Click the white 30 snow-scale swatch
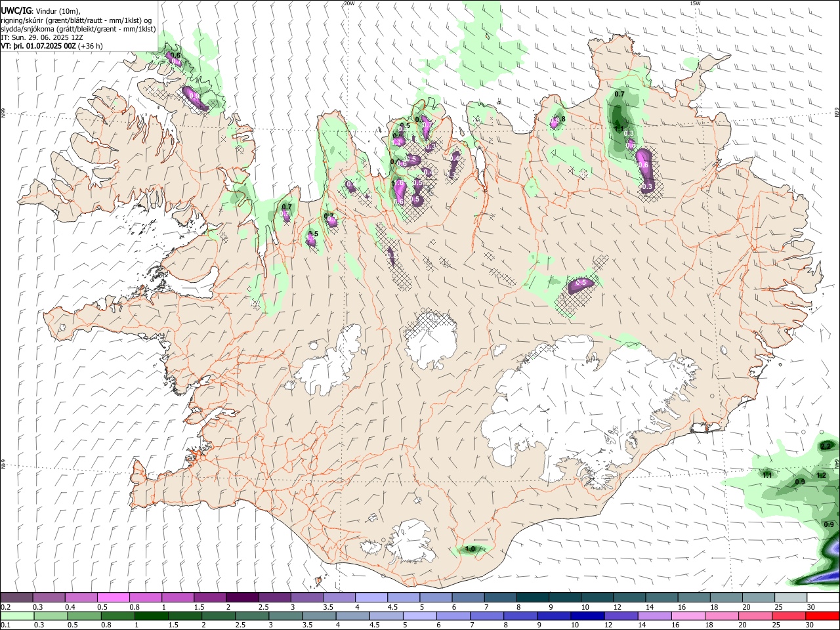This screenshot has height=630, width=840. coord(822,597)
